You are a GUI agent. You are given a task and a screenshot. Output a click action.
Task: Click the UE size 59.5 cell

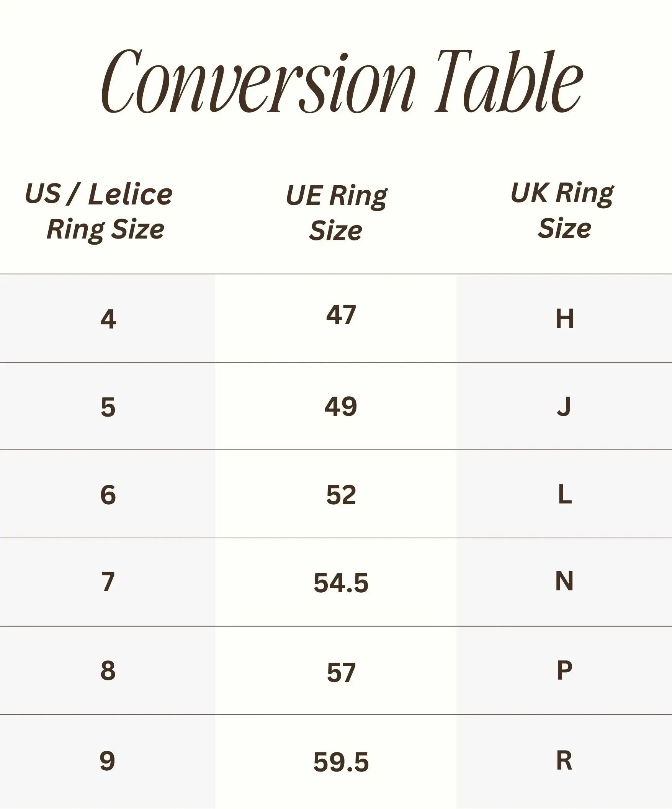[x=341, y=762]
